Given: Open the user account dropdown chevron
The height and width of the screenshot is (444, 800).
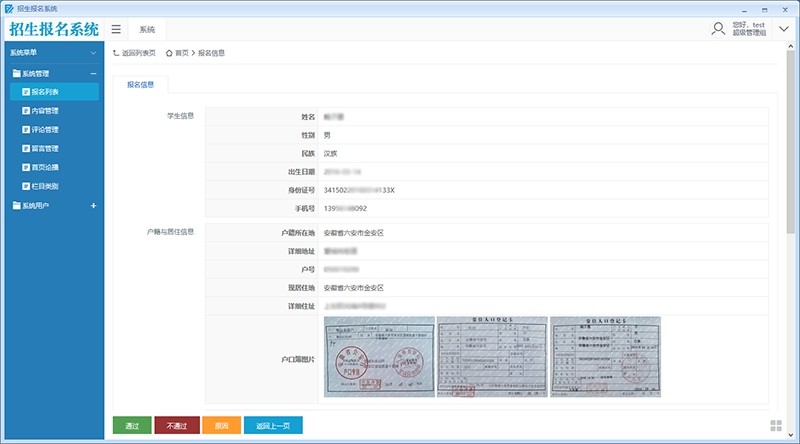Looking at the screenshot, I should 784,29.
